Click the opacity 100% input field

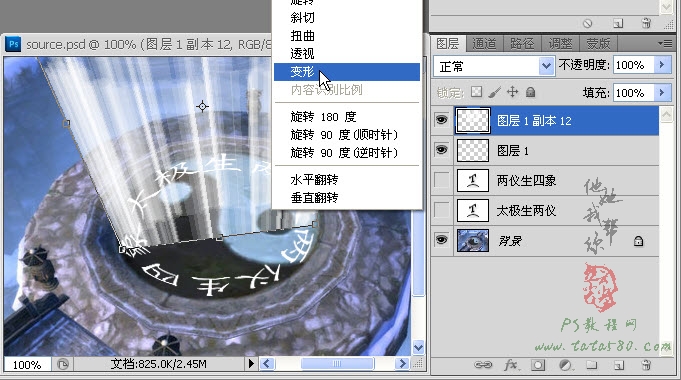(x=633, y=65)
